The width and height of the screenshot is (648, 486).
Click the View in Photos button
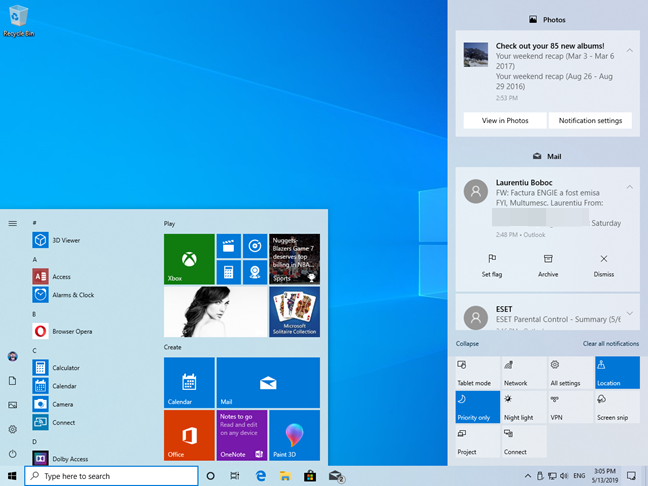point(504,120)
